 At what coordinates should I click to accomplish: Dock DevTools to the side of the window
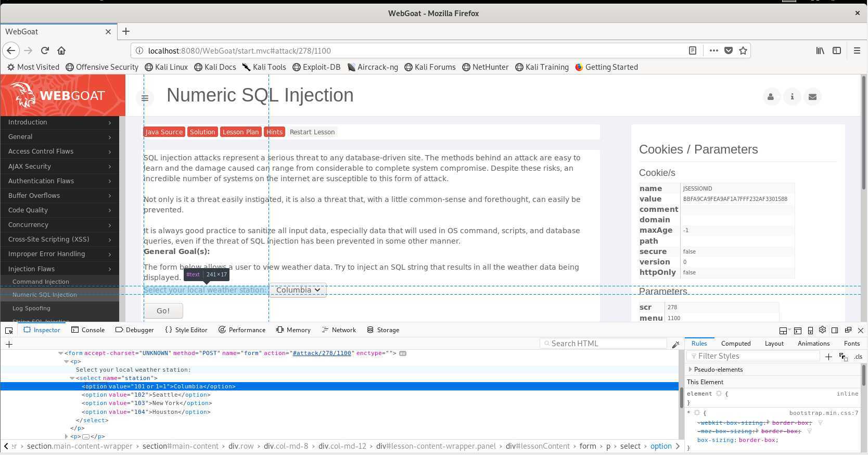pos(835,330)
